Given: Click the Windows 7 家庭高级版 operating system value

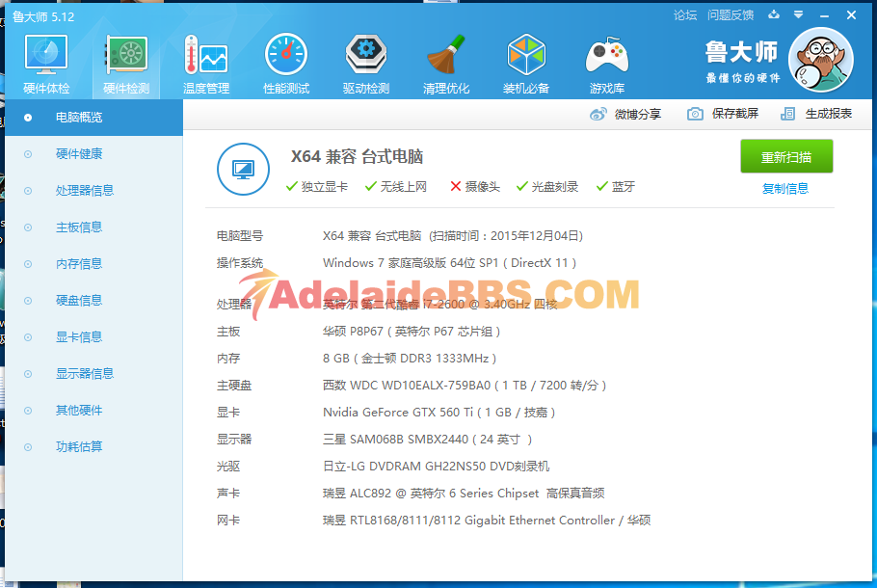Looking at the screenshot, I should tap(450, 263).
